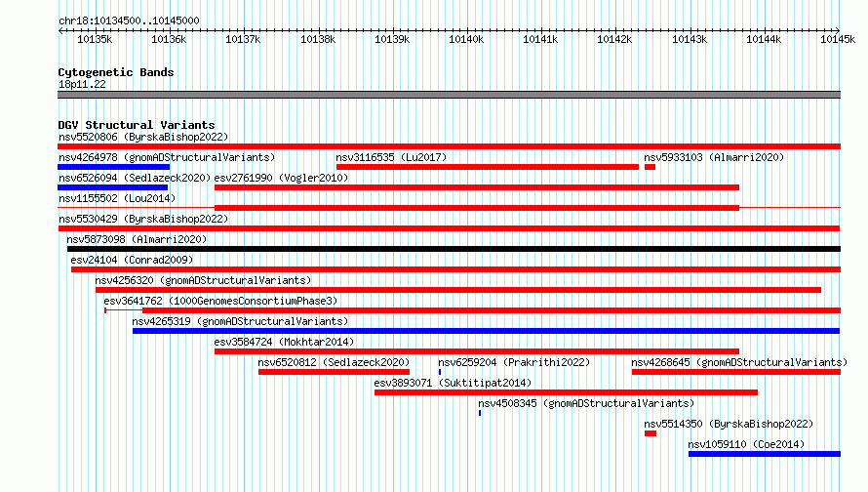Click the 18p11.22 cytogenetic band bar

tap(449, 95)
